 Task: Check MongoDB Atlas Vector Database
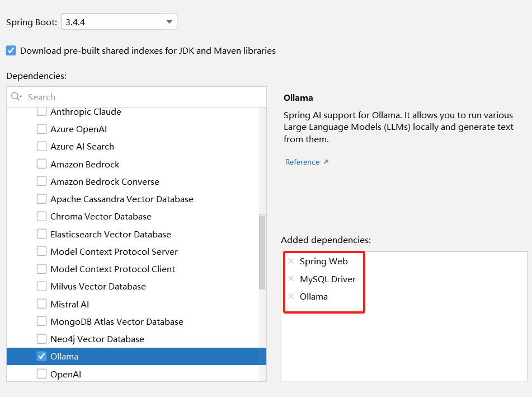pyautogui.click(x=41, y=321)
